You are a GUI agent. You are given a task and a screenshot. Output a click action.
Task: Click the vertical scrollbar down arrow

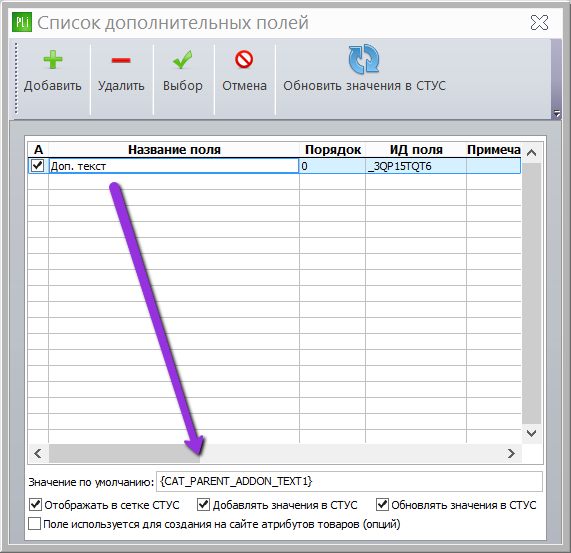[532, 433]
